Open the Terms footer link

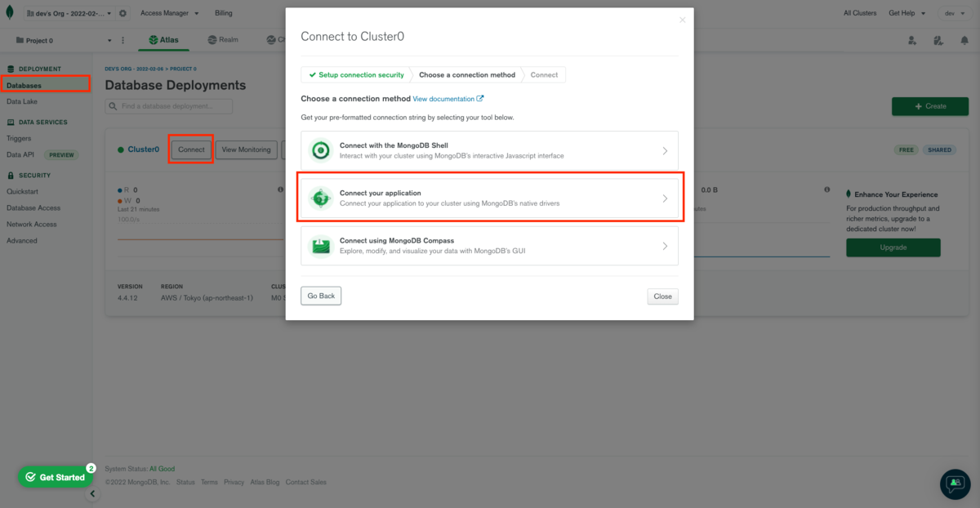[x=209, y=482]
